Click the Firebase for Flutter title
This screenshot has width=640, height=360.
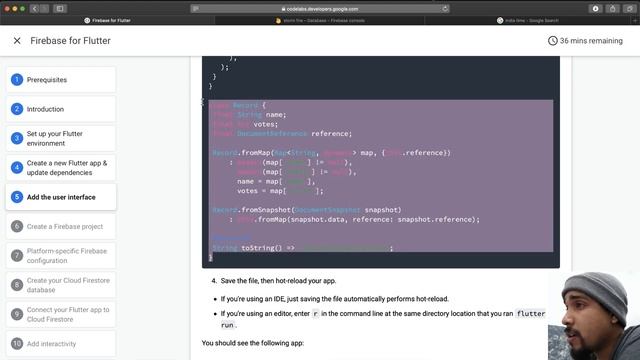[70, 41]
